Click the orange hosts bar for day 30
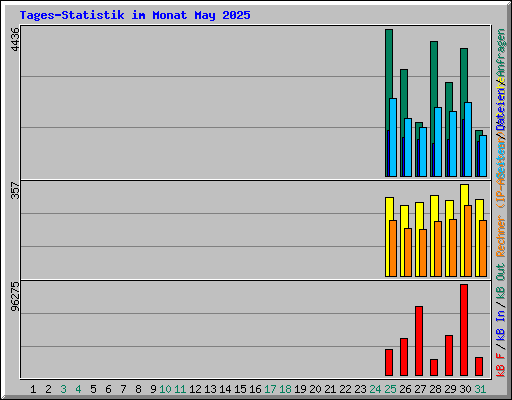512x400 pixels. (468, 241)
